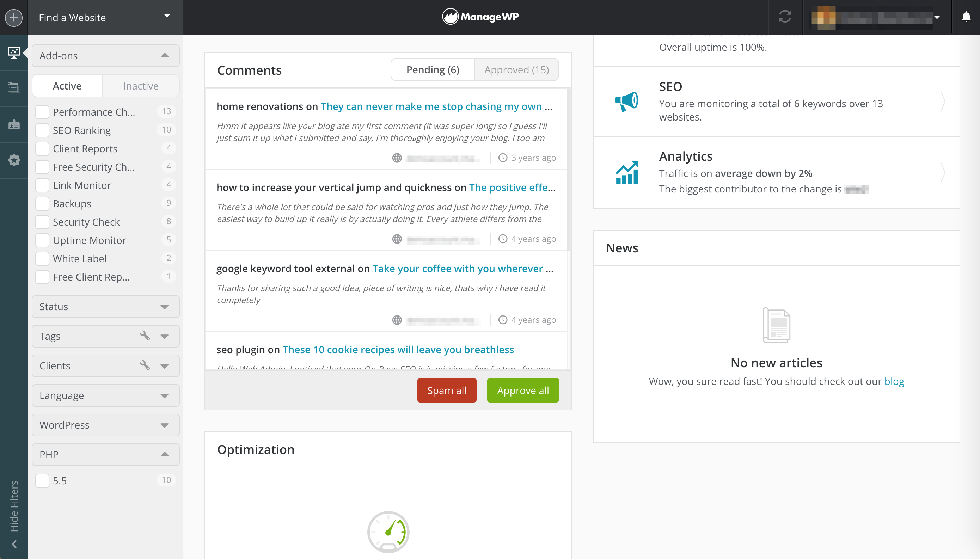Click the refresh/sync icon in the top bar

coord(785,18)
